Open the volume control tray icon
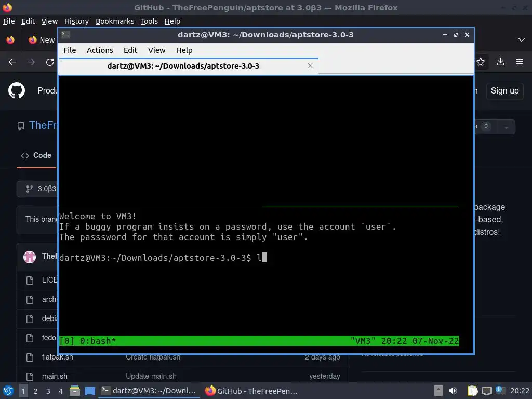 453,391
